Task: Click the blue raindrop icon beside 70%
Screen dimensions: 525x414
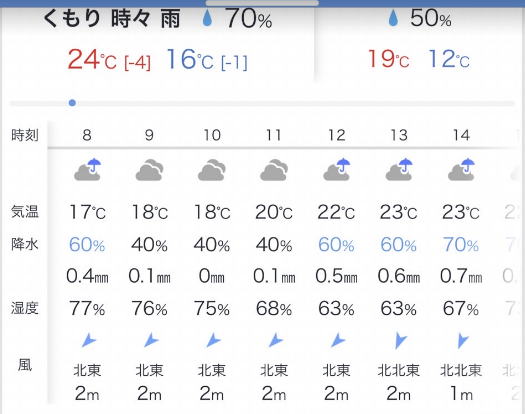Action: tap(208, 18)
